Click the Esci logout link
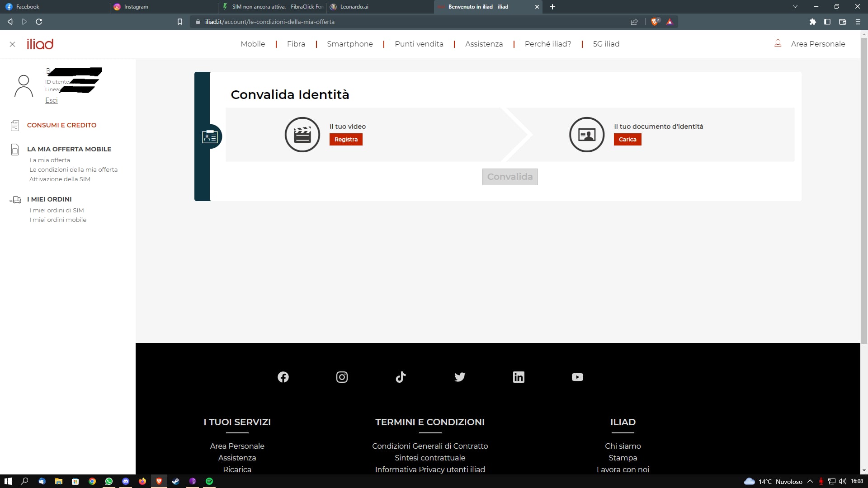868x488 pixels. tap(51, 100)
